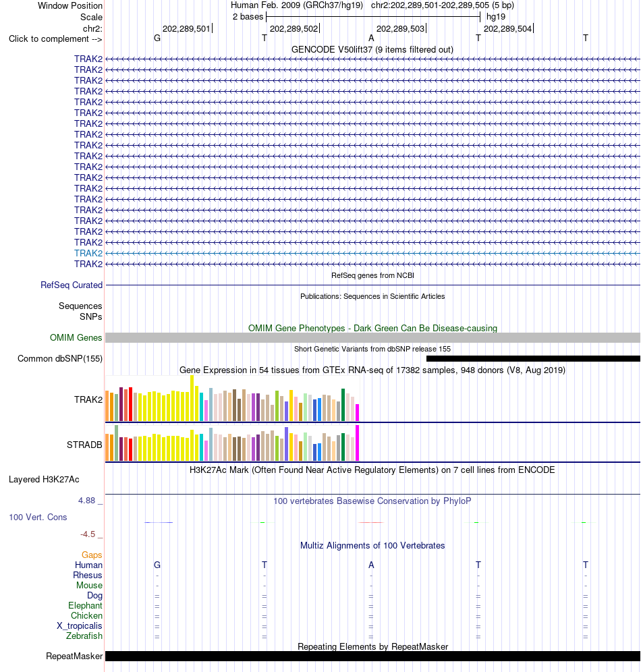Click the red PhyloP conservation mark under base A
Viewport: 641px width, 672px height.
click(x=371, y=522)
